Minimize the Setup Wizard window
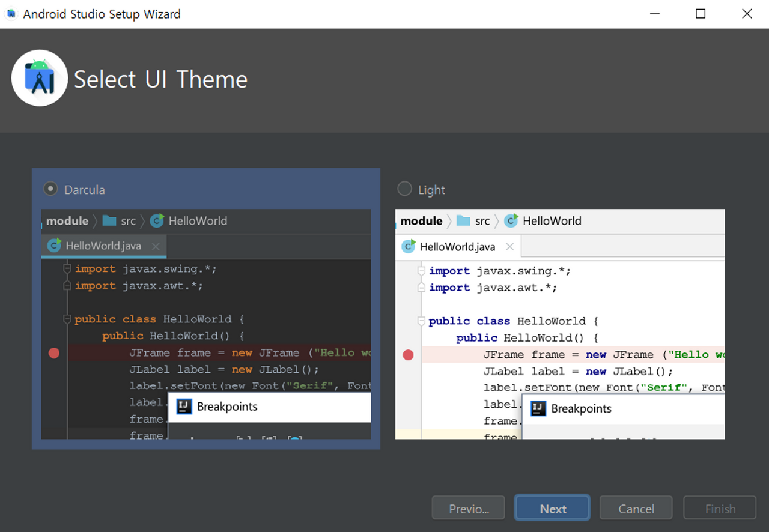The height and width of the screenshot is (532, 769). pos(654,14)
